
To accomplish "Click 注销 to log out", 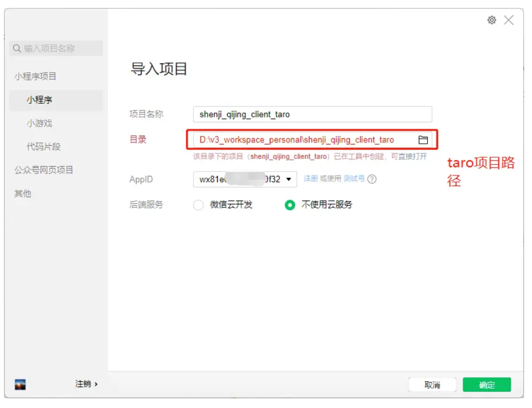I will (83, 384).
